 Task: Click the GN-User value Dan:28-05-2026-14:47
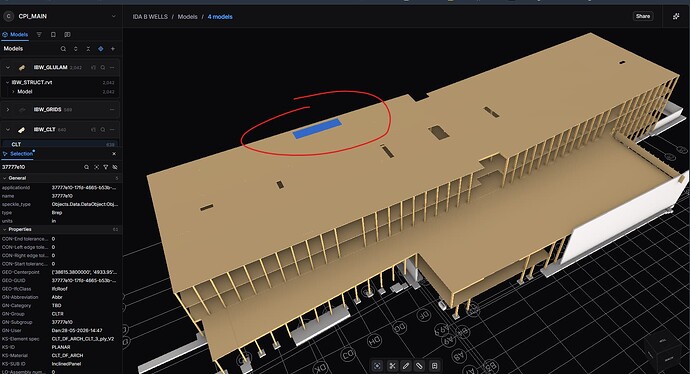[77, 330]
